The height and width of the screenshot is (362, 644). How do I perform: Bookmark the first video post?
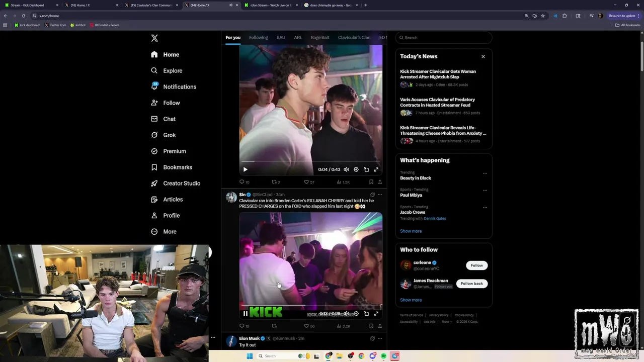click(371, 182)
